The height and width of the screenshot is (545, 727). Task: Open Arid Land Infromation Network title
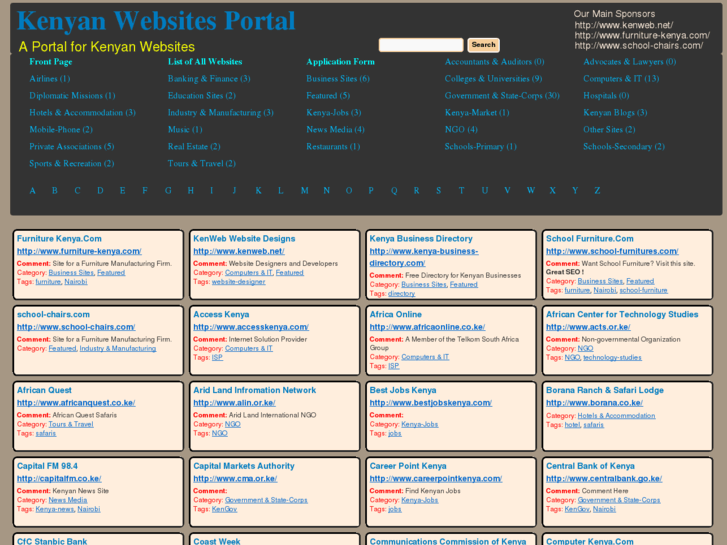[255, 390]
